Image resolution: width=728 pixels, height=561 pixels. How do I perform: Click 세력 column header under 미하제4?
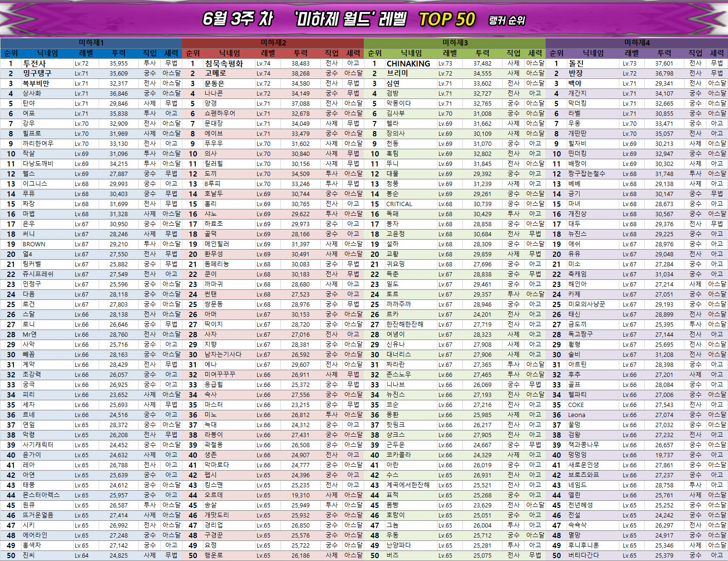717,53
